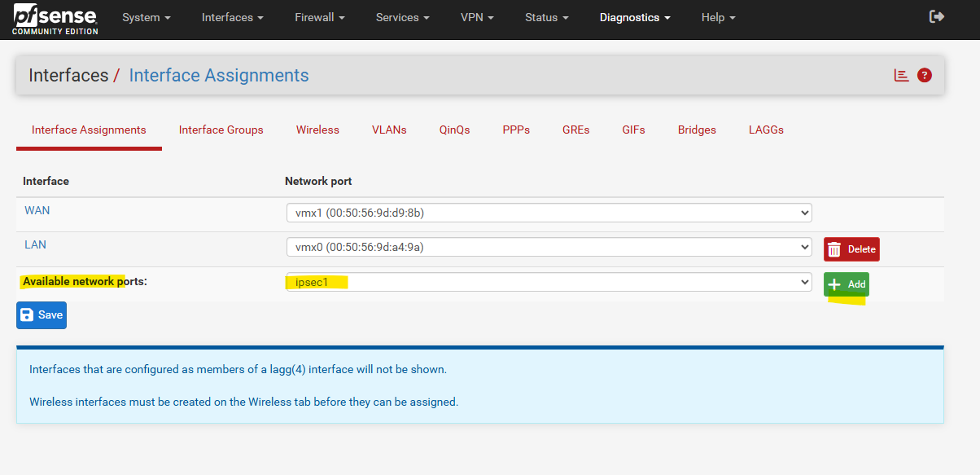Open the red help question-mark icon

click(924, 75)
